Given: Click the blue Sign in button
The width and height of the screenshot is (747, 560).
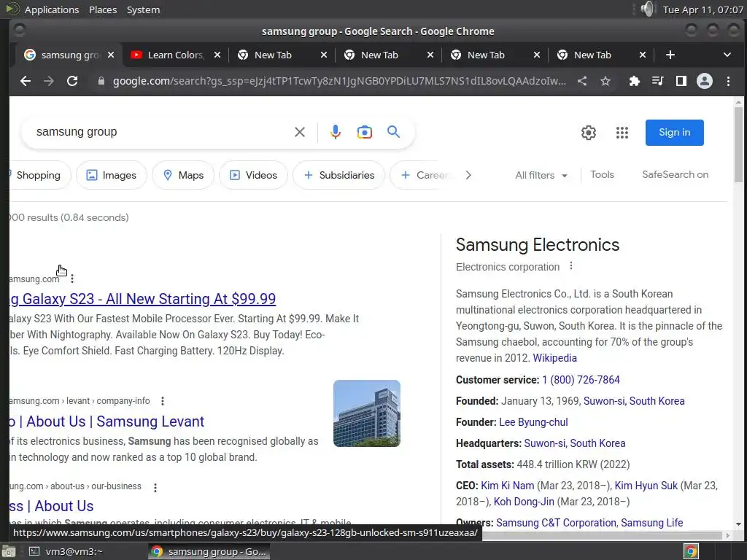Looking at the screenshot, I should 675,133.
